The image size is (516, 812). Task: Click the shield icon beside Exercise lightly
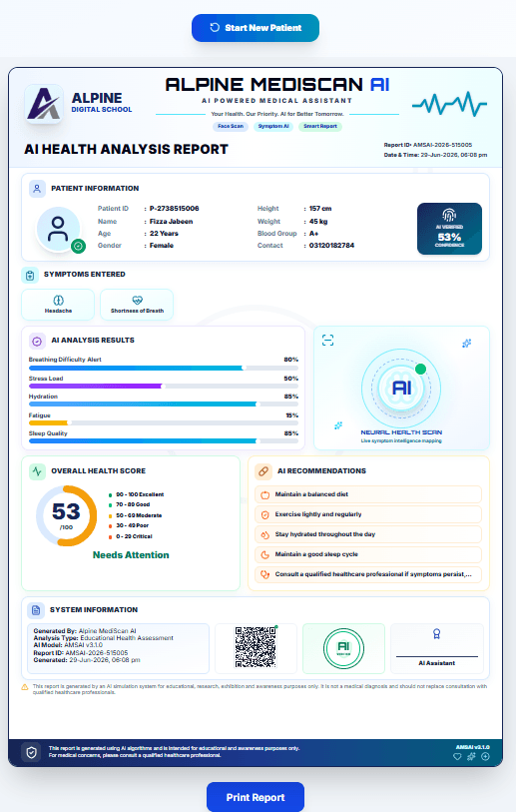point(265,514)
